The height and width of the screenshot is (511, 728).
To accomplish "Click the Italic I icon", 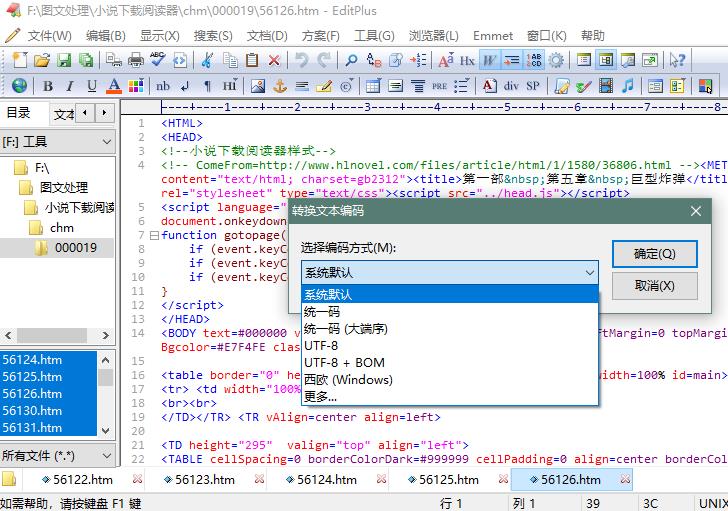I will [70, 86].
